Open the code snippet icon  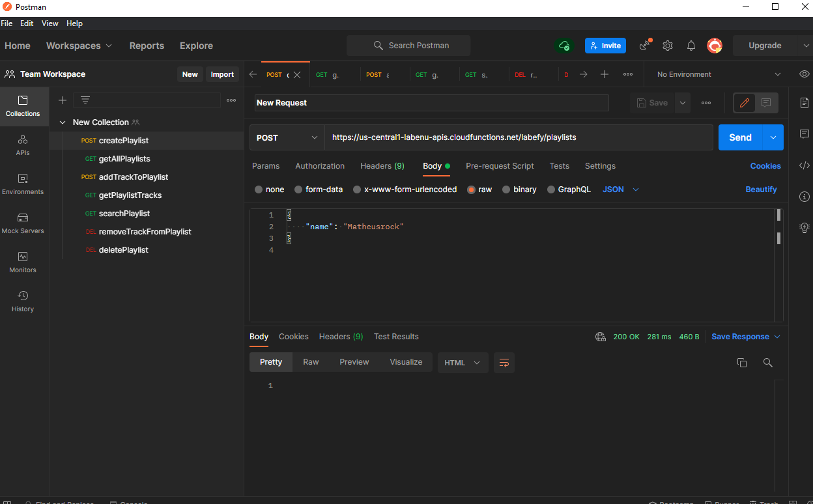[805, 165]
